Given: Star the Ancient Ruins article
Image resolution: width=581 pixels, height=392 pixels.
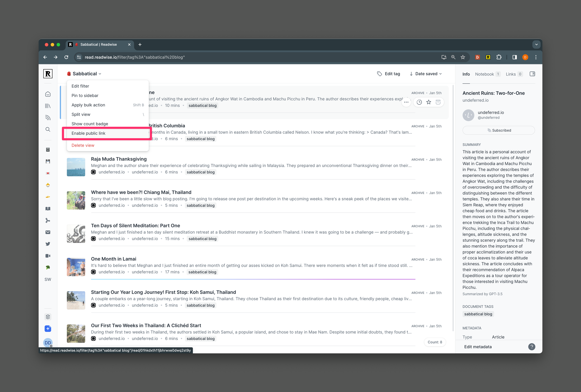Looking at the screenshot, I should [428, 102].
